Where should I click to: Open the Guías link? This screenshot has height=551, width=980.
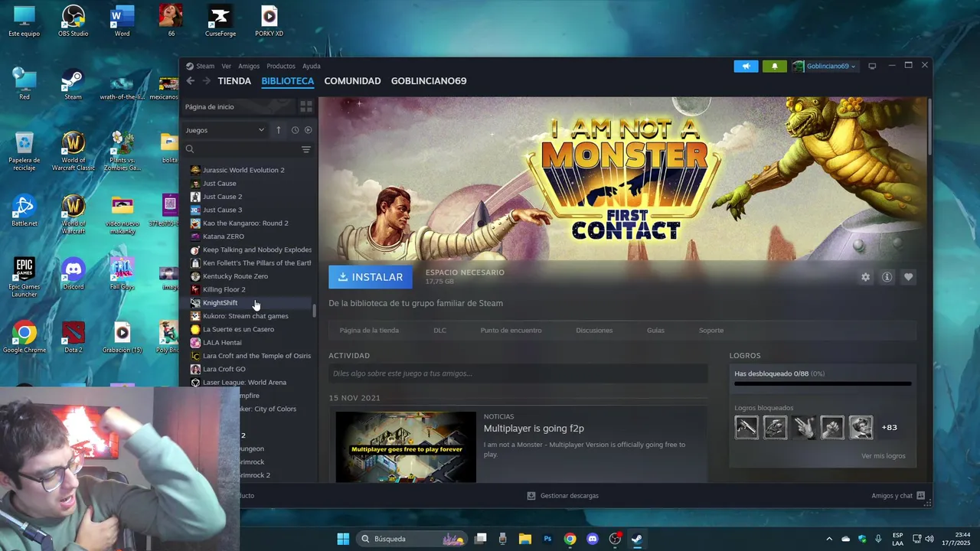tap(655, 331)
